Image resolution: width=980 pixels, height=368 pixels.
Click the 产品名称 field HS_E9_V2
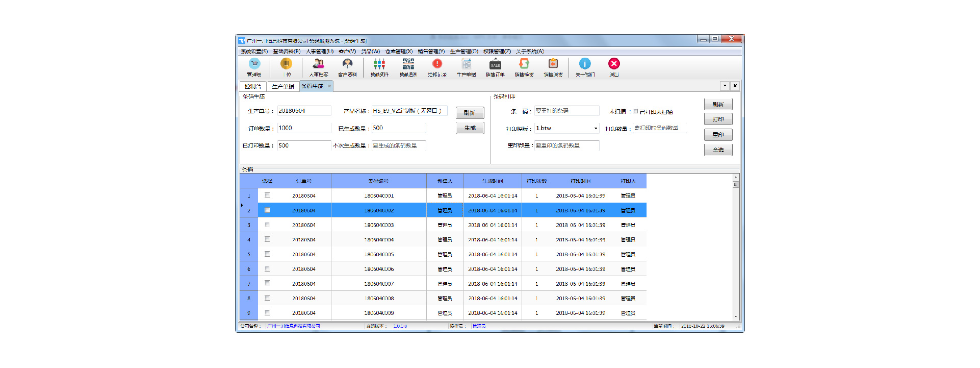pos(409,111)
